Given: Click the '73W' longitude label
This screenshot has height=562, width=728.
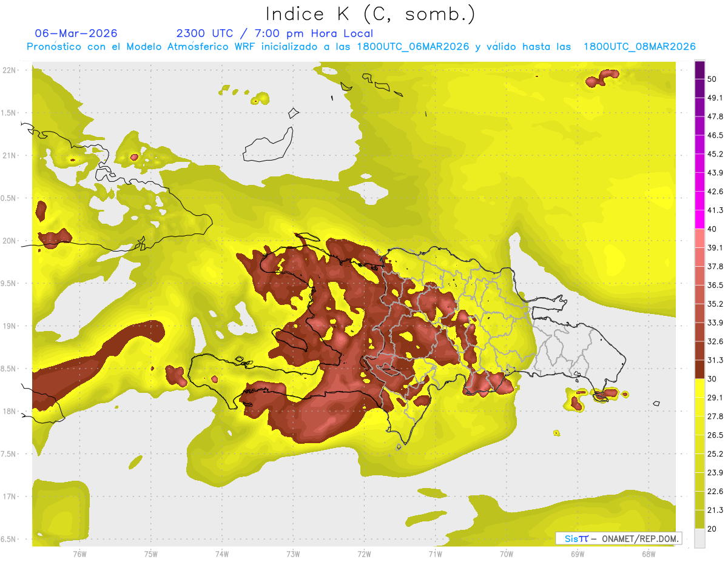Looking at the screenshot, I should click(x=293, y=554).
